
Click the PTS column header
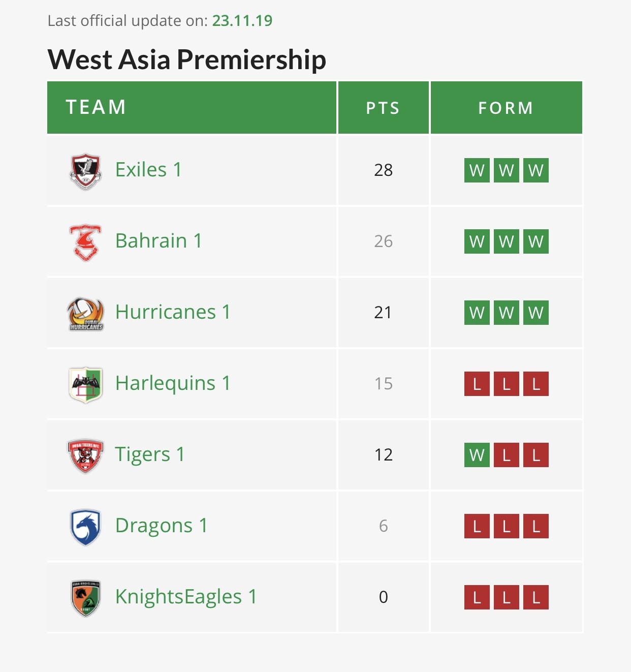[x=384, y=108]
